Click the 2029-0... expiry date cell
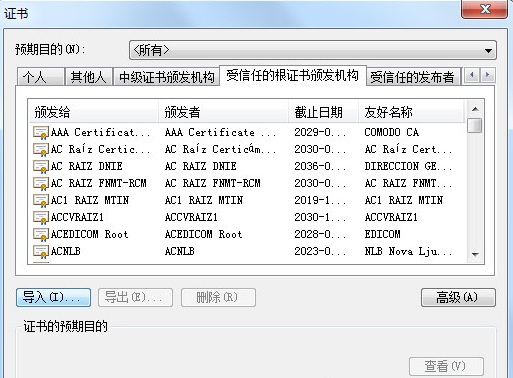The image size is (513, 378). coord(320,133)
